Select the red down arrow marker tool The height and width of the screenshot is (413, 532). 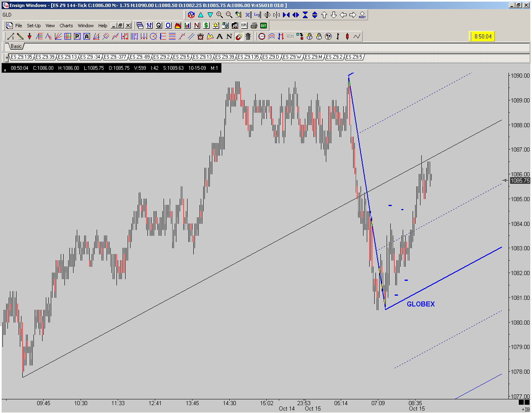point(30,36)
